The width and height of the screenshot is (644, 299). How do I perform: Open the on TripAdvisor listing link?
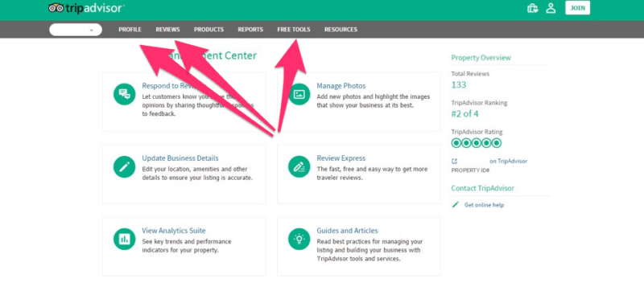tap(509, 162)
